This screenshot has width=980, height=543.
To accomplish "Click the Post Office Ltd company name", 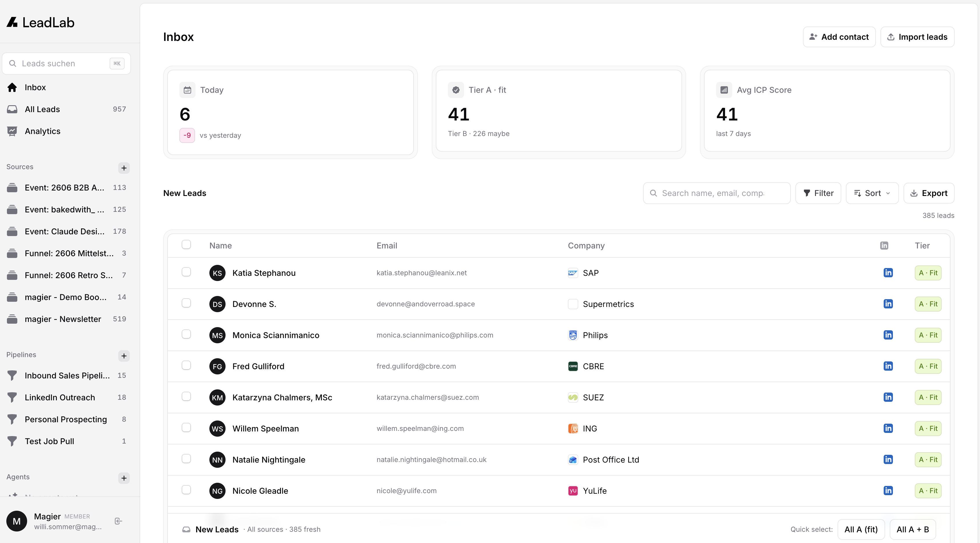I will [611, 460].
